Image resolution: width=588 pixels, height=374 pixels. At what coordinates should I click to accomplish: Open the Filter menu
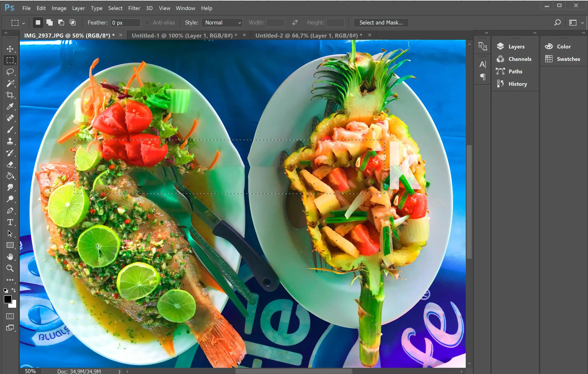(x=134, y=8)
